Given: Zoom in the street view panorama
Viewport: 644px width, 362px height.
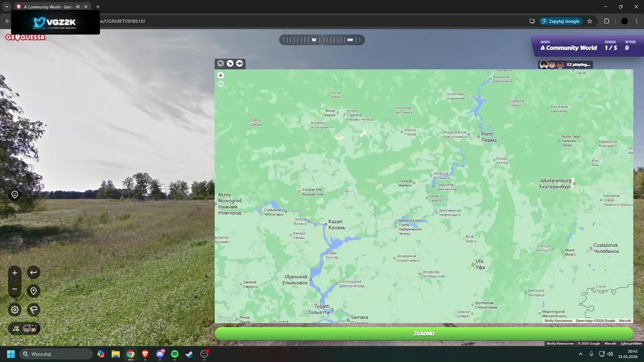Looking at the screenshot, I should tap(15, 273).
